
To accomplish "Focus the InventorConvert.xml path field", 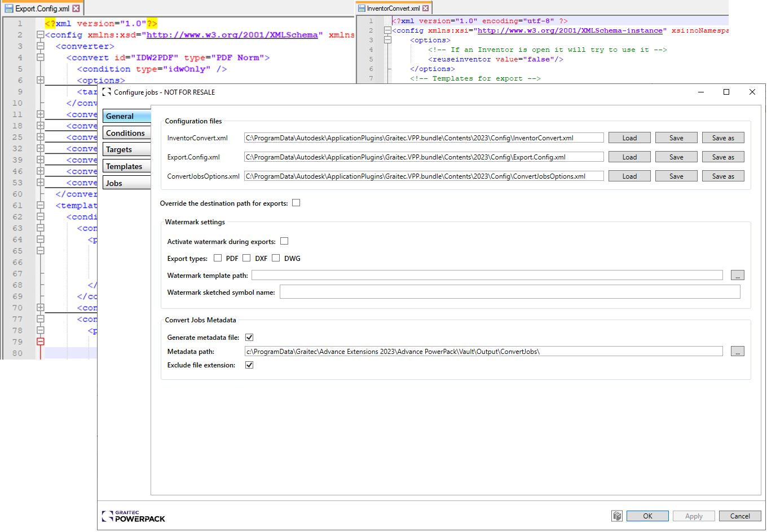I will click(424, 138).
